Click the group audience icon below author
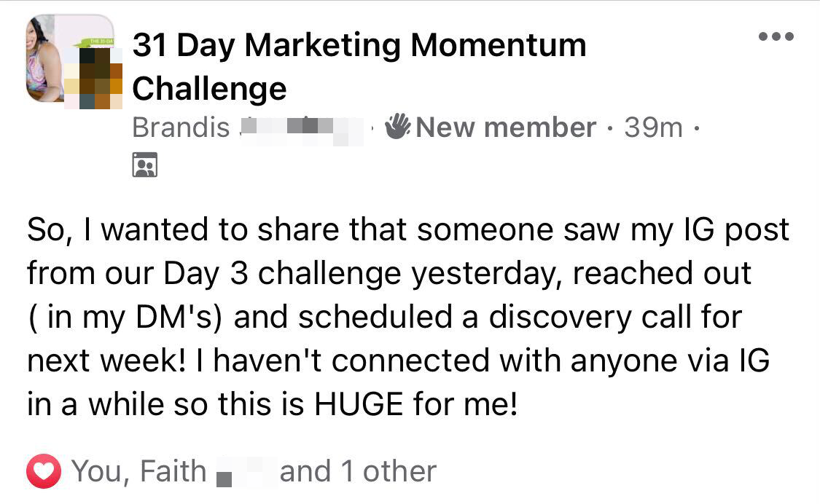This screenshot has height=504, width=820. (145, 165)
